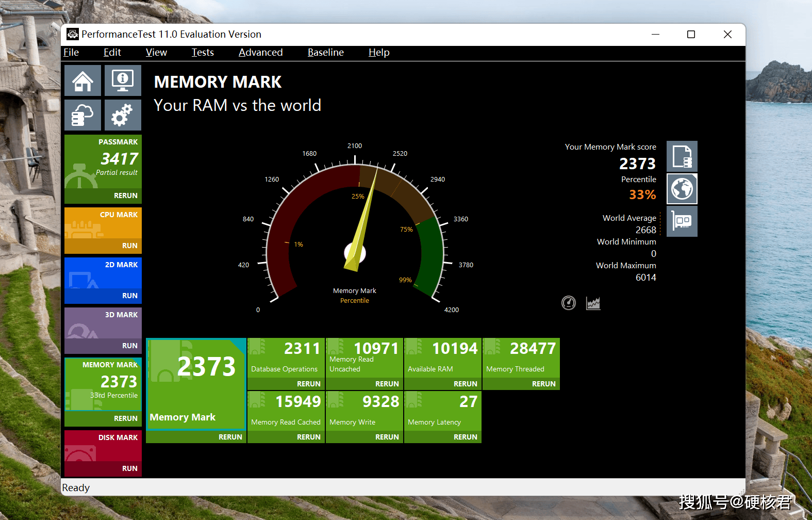Select the CPU Mark tile
This screenshot has width=812, height=520.
tap(103, 223)
